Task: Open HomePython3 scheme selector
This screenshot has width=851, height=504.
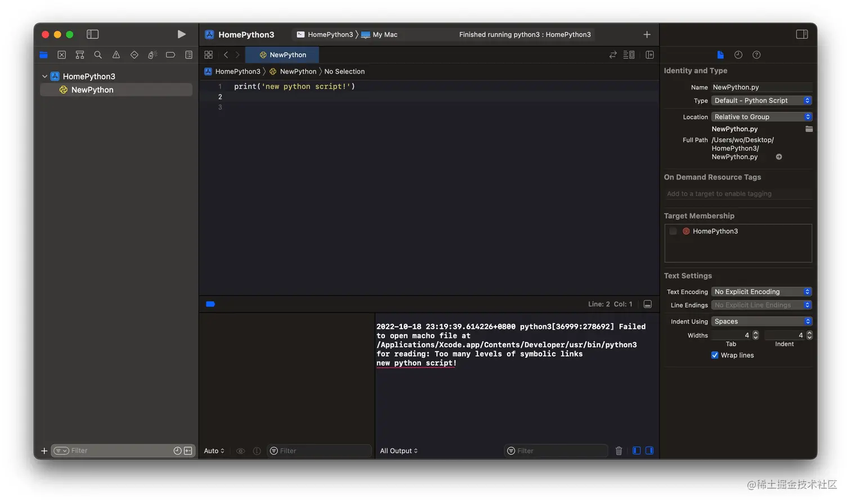Action: (x=325, y=34)
